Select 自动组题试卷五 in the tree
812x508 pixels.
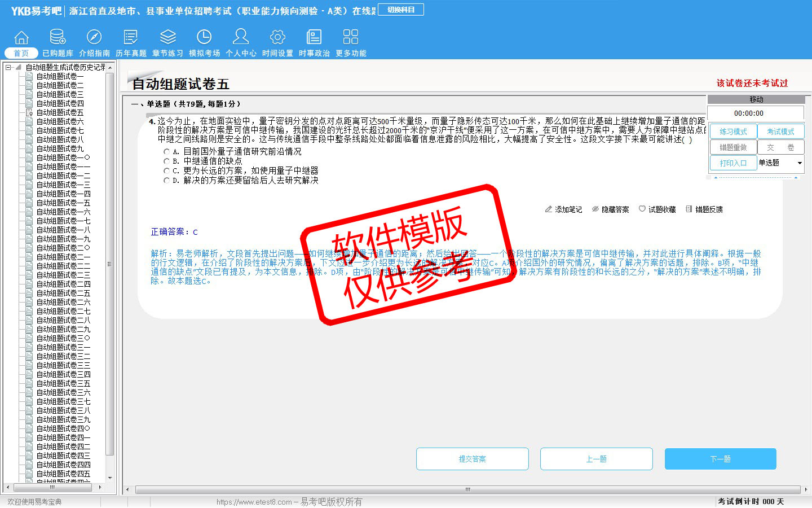(60, 112)
